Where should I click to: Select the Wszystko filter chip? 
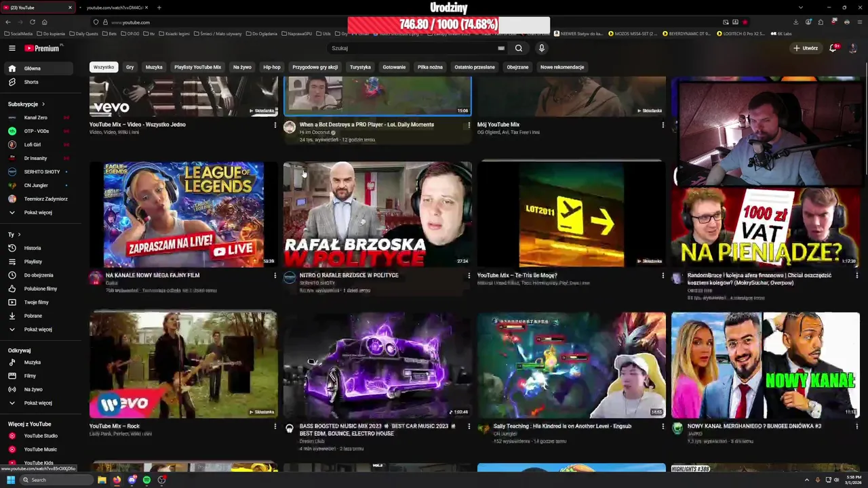(104, 67)
